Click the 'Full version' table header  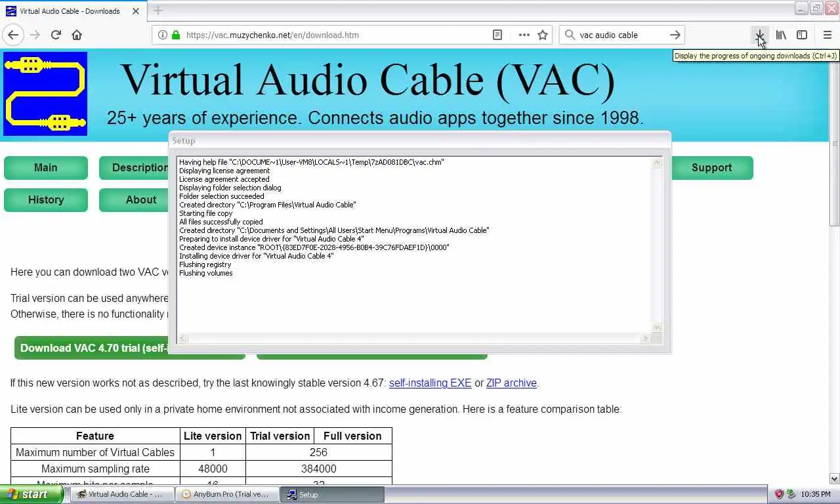(352, 436)
